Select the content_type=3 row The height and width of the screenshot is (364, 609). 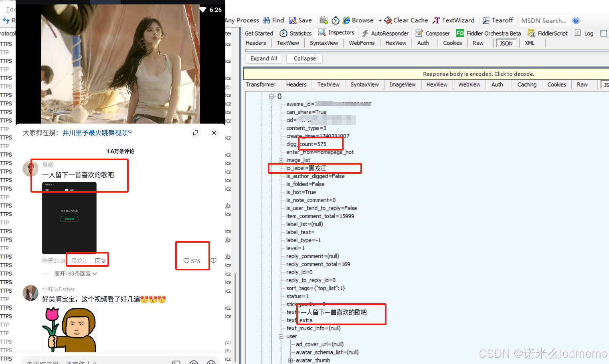pos(306,128)
